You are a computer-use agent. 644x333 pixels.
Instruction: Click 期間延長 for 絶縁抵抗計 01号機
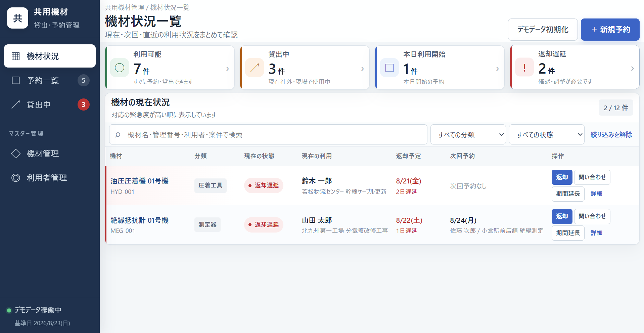coord(568,233)
